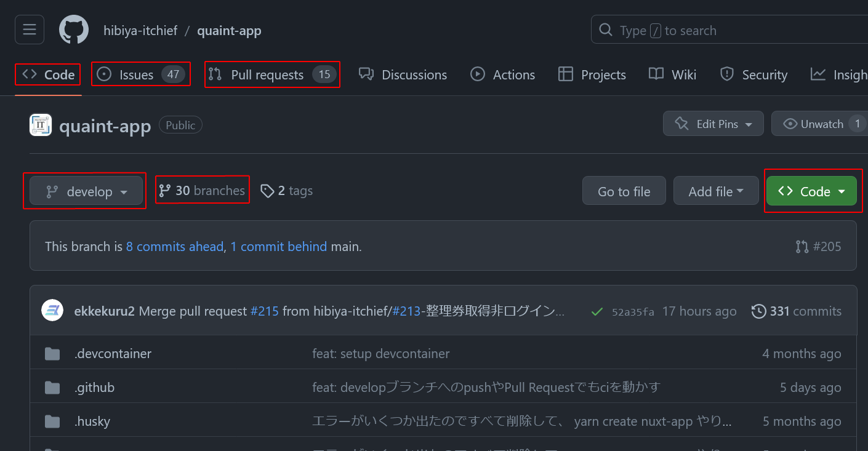Switch to the Code tab
This screenshot has height=451, width=868.
click(x=48, y=75)
